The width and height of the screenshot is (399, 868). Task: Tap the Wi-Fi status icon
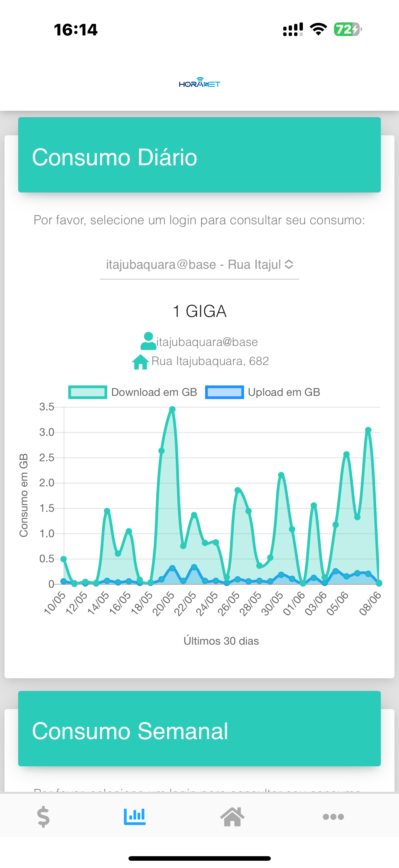click(x=318, y=29)
